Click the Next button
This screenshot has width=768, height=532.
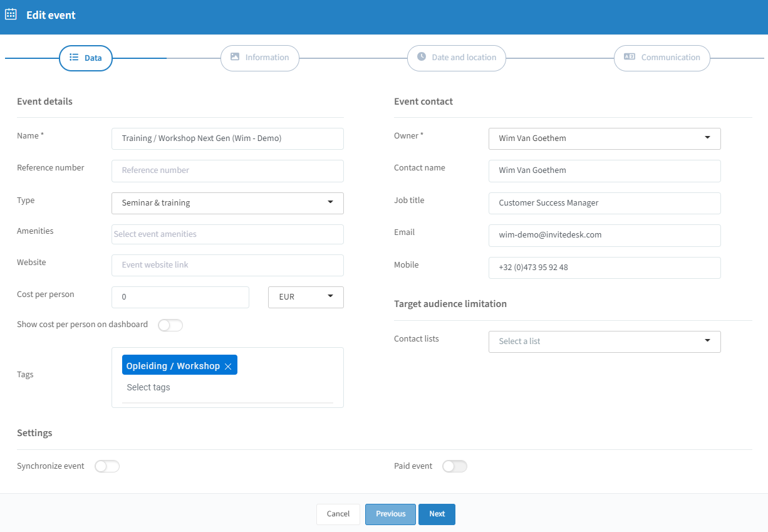coord(437,514)
